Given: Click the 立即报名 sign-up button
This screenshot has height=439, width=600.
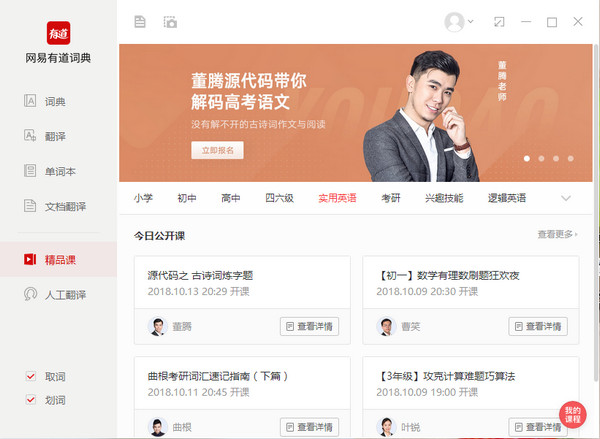Looking at the screenshot, I should coord(217,150).
